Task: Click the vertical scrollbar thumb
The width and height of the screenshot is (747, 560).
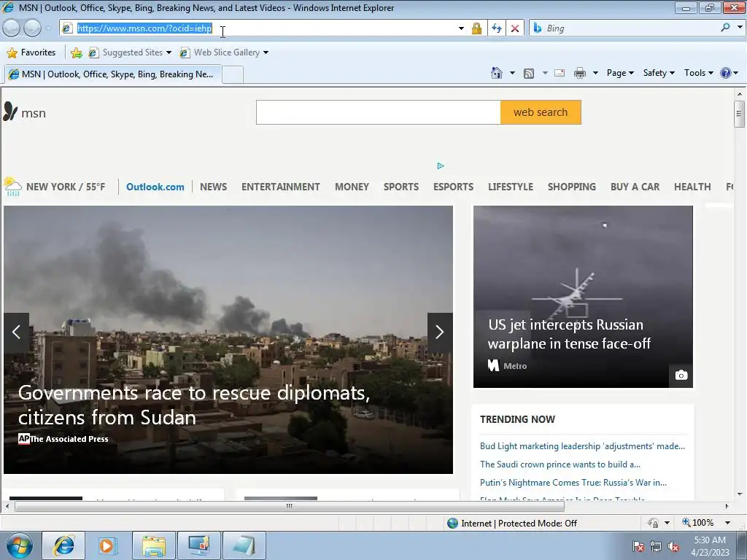Action: 739,113
